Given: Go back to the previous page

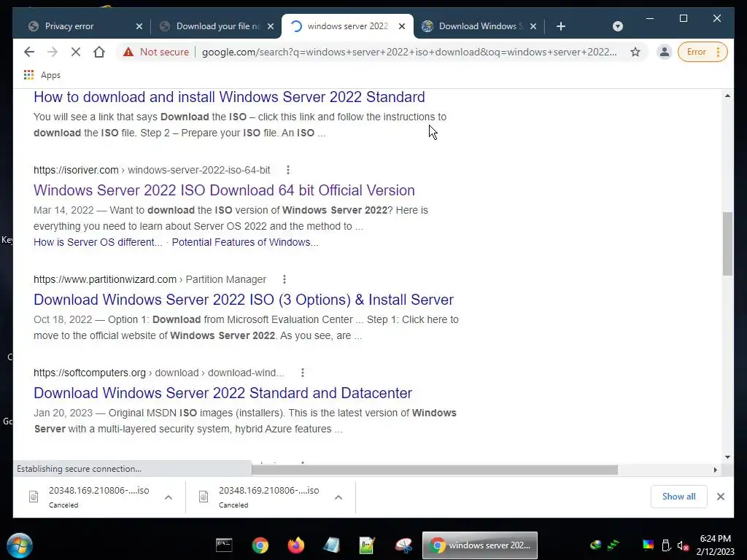Looking at the screenshot, I should tap(29, 52).
